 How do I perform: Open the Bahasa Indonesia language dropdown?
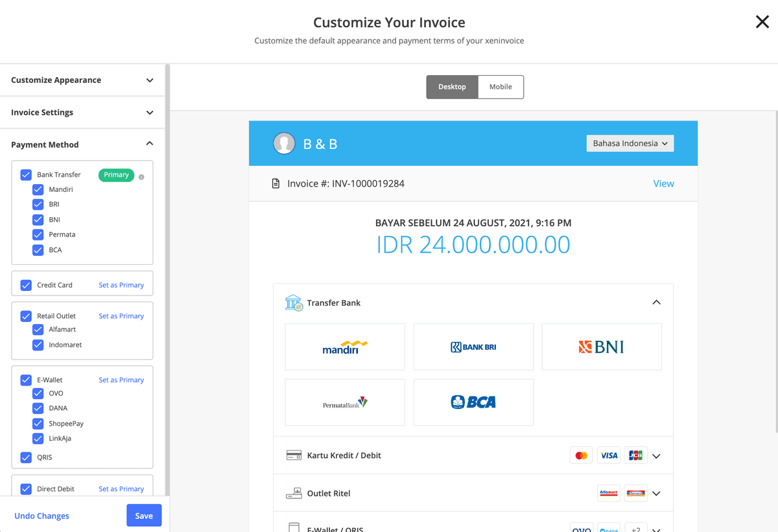pos(630,143)
